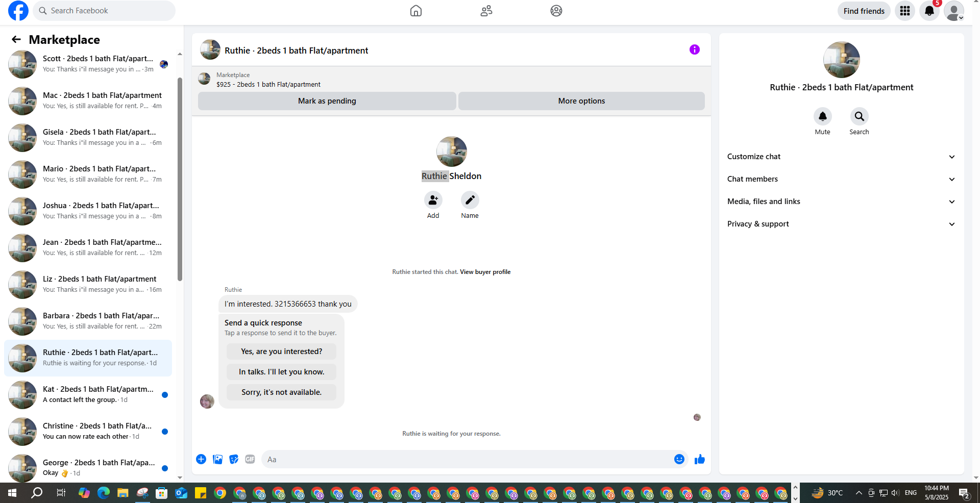
Task: Open weather widget showing 30°C
Action: click(827, 493)
